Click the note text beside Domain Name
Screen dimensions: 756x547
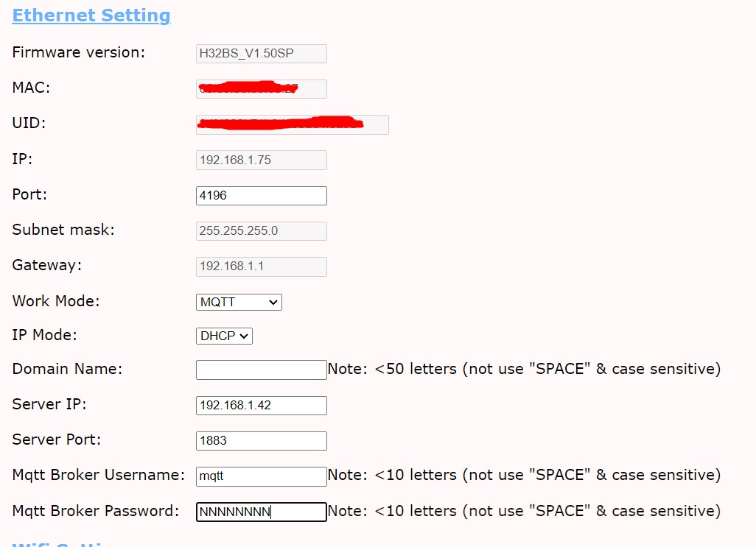coord(524,369)
